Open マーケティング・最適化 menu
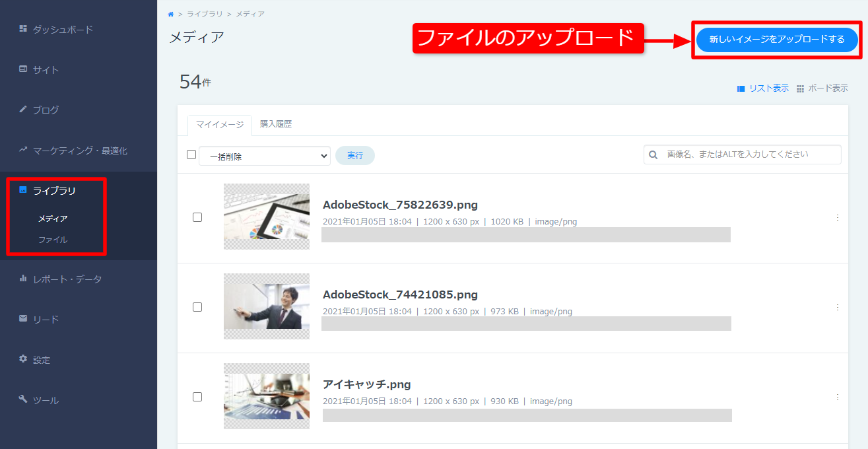This screenshot has height=449, width=868. pos(81,151)
